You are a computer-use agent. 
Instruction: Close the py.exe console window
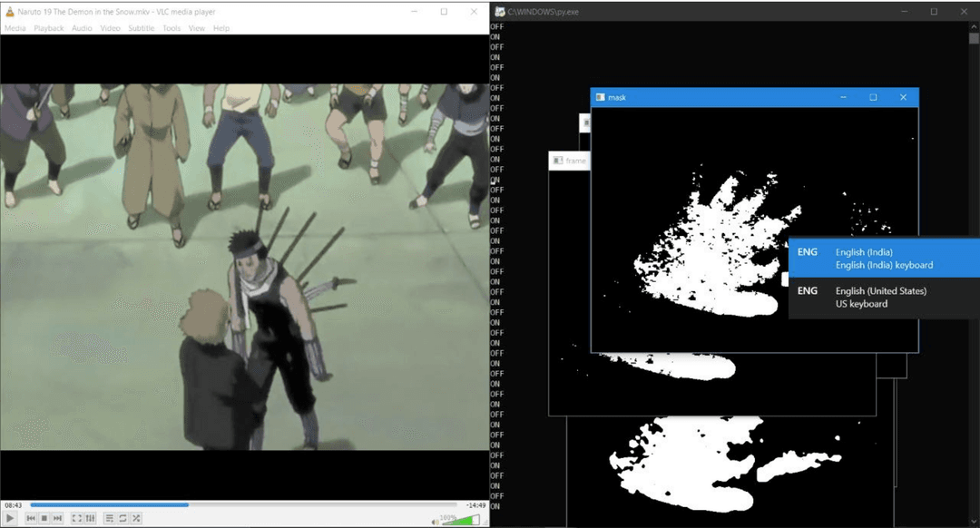pyautogui.click(x=964, y=11)
